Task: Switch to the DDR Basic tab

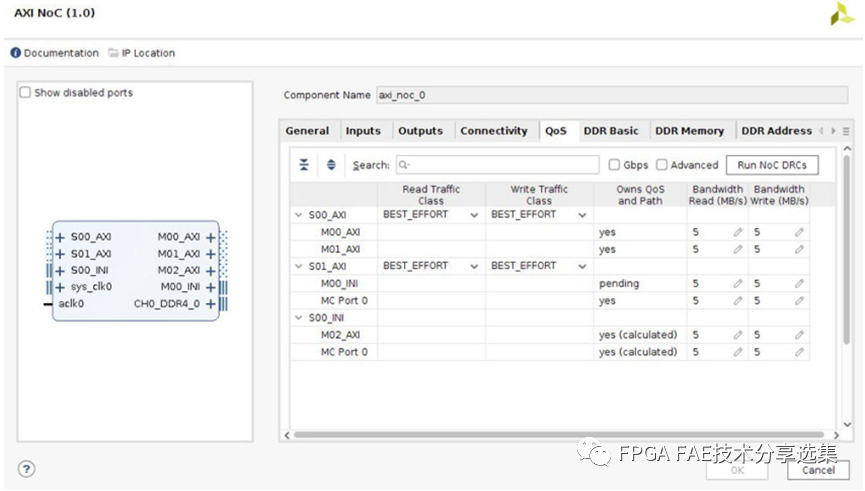Action: (x=611, y=131)
